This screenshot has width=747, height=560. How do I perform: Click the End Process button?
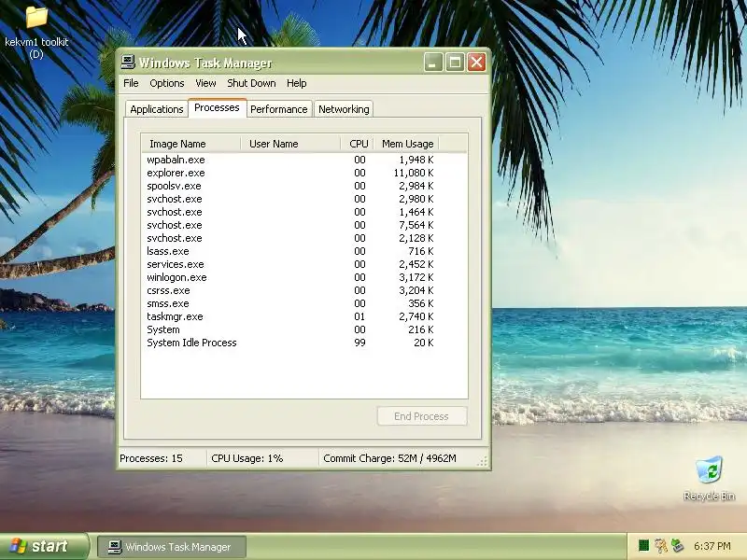422,416
